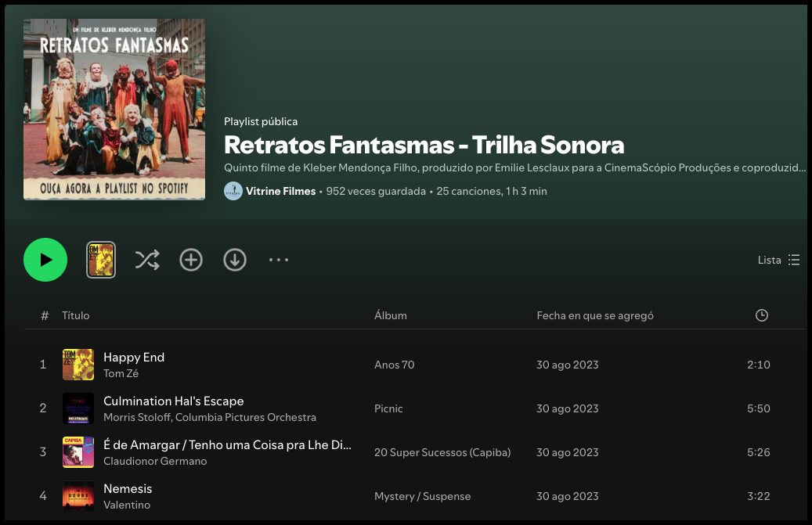The width and height of the screenshot is (812, 525).
Task: Click the 25 canciones, 1 h 3 min text
Action: (492, 191)
